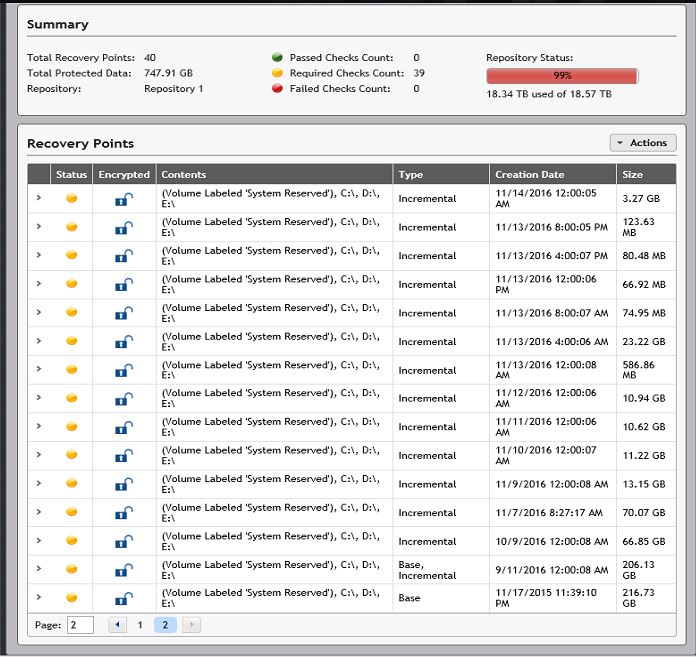This screenshot has height=657, width=696.
Task: Click the '11.22 GB' size cell
Action: 644,455
